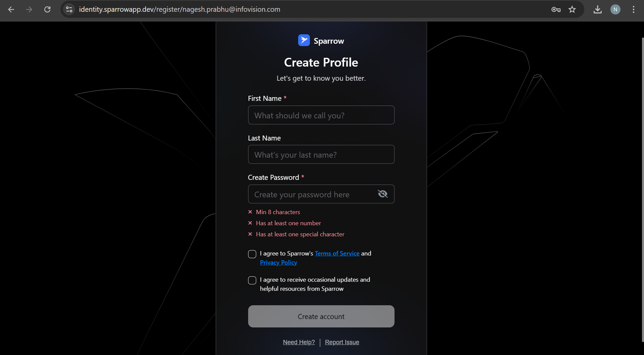
Task: Click the Sparrow brand name text
Action: 329,41
